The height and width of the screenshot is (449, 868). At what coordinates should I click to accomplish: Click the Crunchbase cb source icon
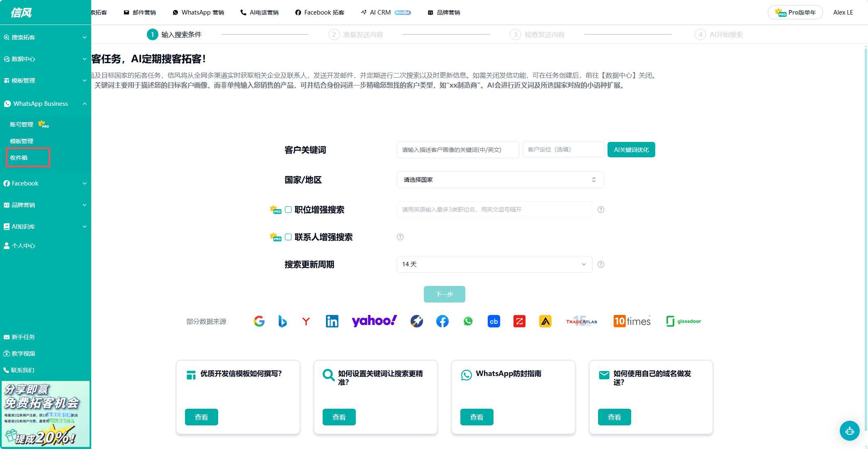[494, 321]
